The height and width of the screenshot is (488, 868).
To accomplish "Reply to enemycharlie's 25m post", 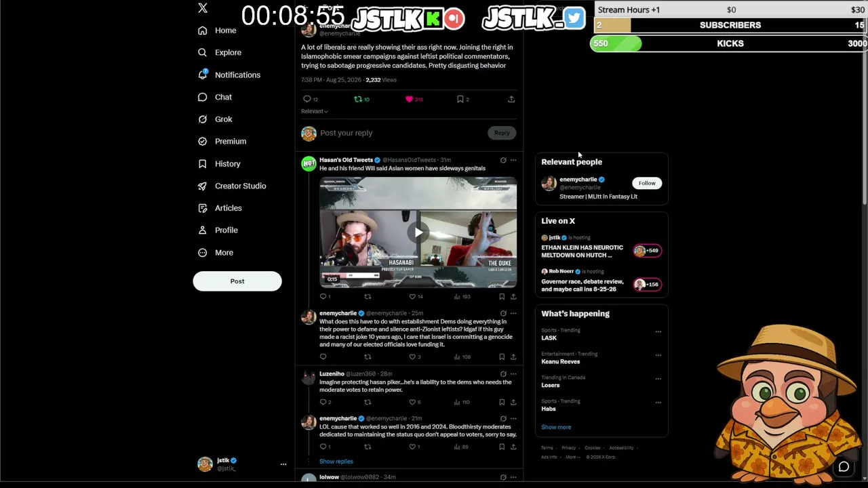I will [x=323, y=357].
